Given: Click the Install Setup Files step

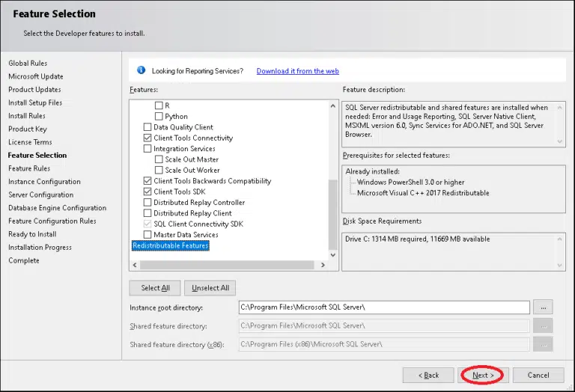Looking at the screenshot, I should (x=35, y=102).
